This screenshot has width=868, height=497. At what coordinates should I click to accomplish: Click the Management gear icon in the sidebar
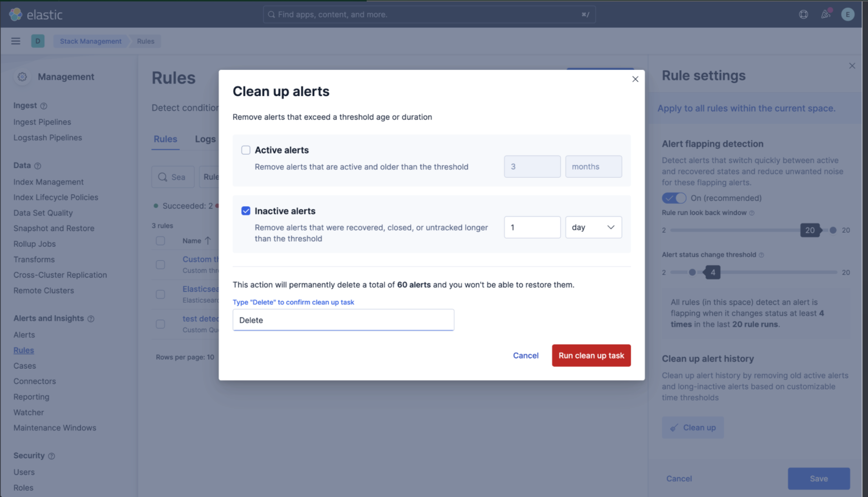pos(22,77)
